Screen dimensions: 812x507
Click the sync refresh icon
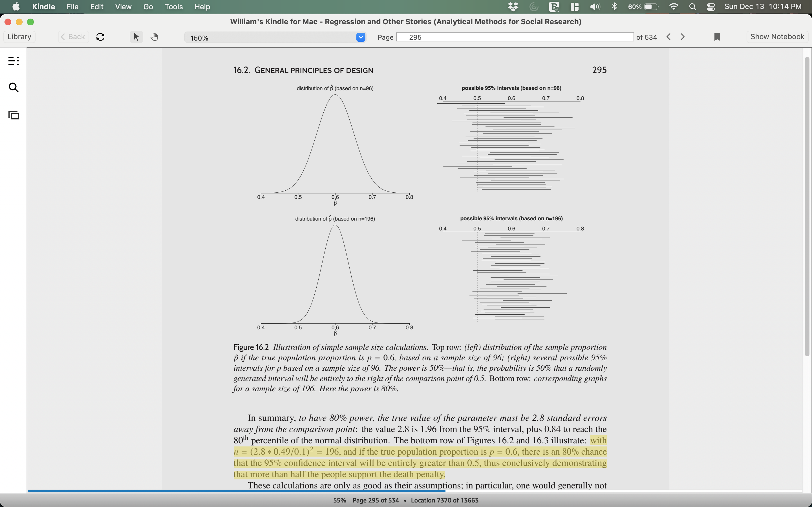[x=100, y=37]
